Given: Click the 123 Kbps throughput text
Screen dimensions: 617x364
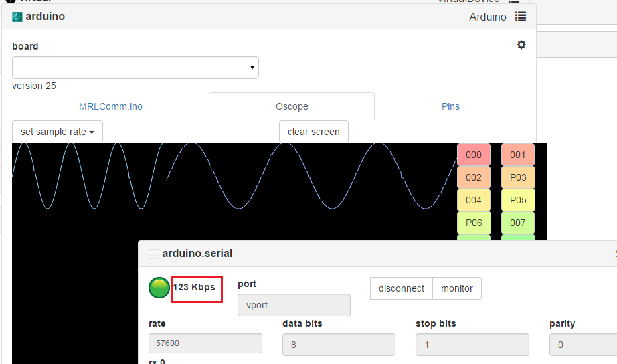Looking at the screenshot, I should pyautogui.click(x=194, y=287).
